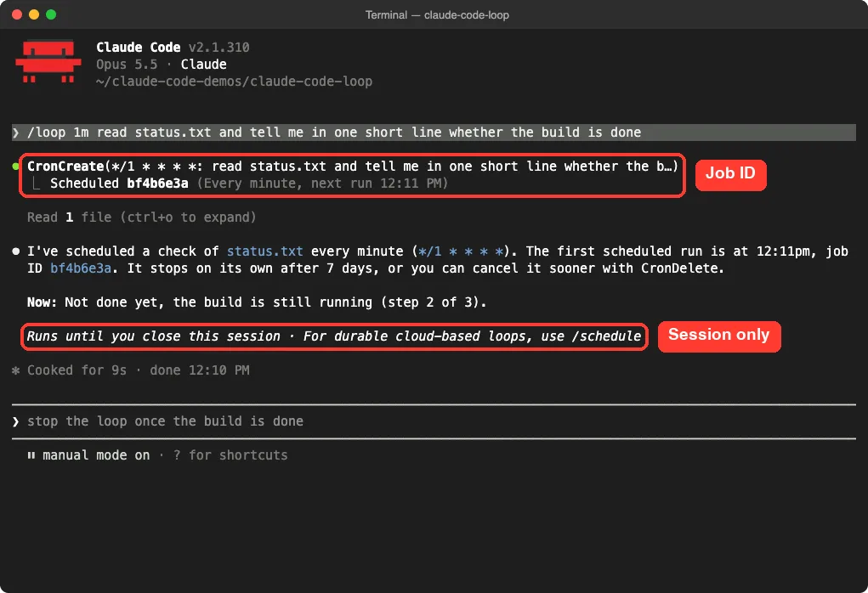868x593 pixels.
Task: Click the input field reading "stop the loop once the build is done"
Action: click(x=434, y=421)
